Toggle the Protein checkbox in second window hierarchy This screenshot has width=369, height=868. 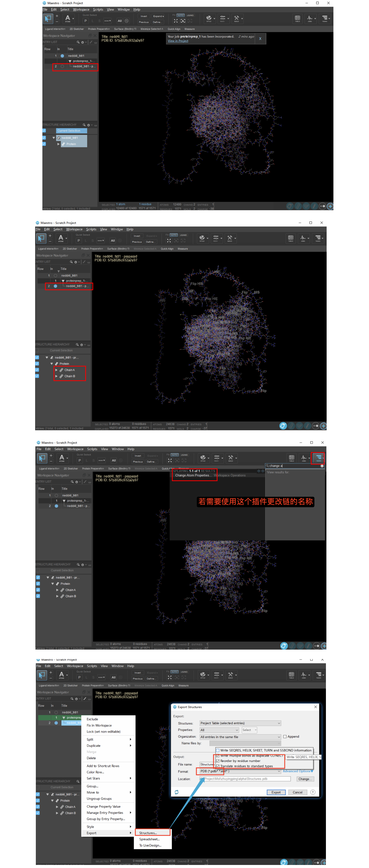click(37, 364)
